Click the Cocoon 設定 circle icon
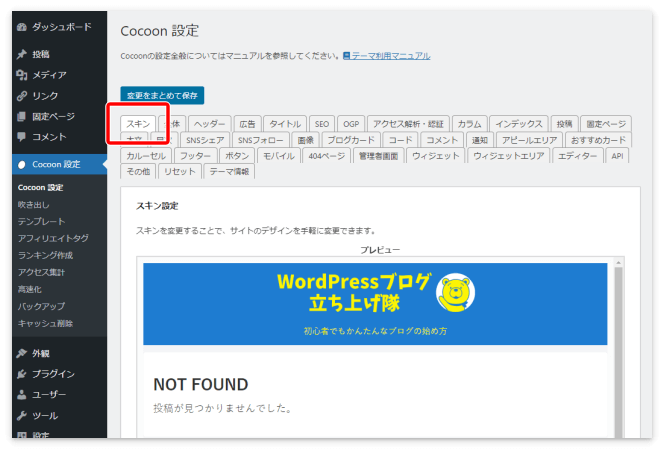This screenshot has height=451, width=664. point(22,165)
